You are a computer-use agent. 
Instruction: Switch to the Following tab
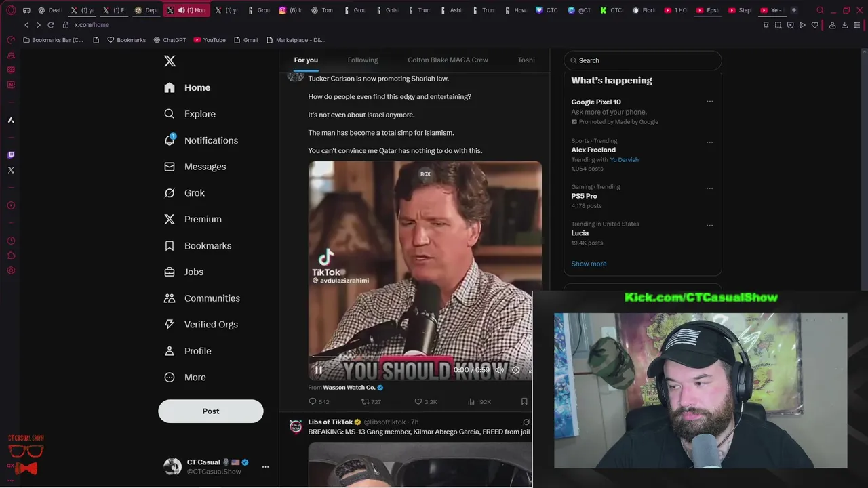pos(363,60)
